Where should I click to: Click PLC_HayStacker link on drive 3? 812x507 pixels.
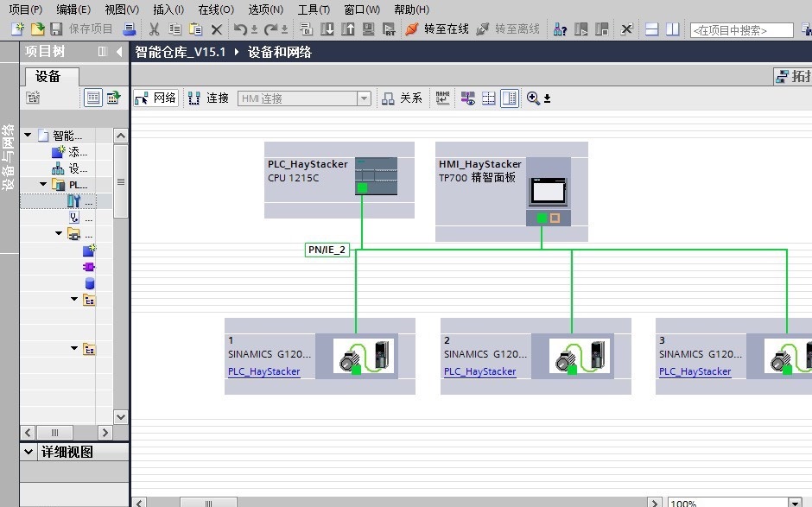pyautogui.click(x=695, y=371)
